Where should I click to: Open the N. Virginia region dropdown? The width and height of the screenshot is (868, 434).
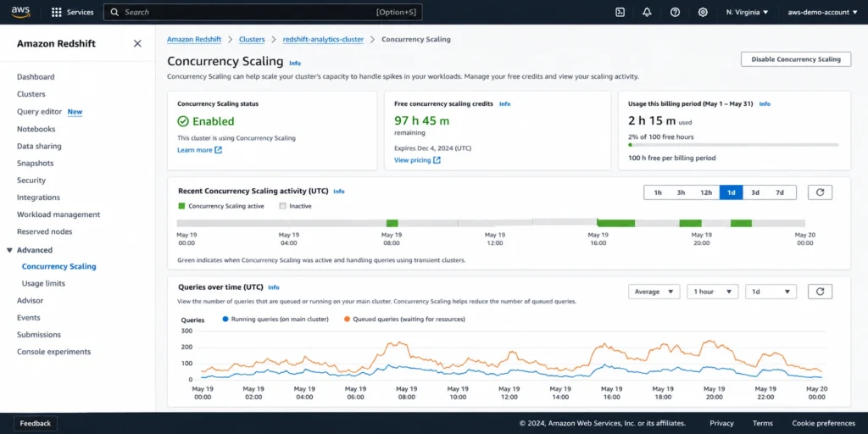click(x=748, y=12)
